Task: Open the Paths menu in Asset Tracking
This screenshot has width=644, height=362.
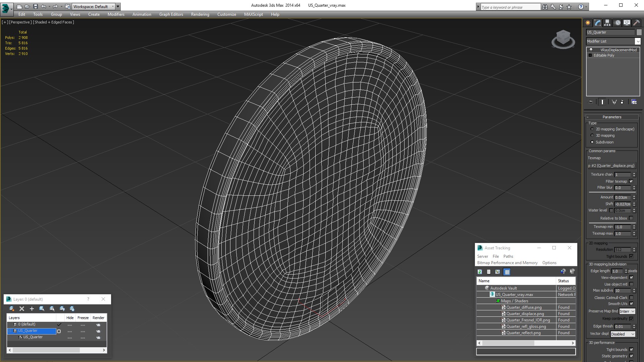Action: [x=508, y=256]
